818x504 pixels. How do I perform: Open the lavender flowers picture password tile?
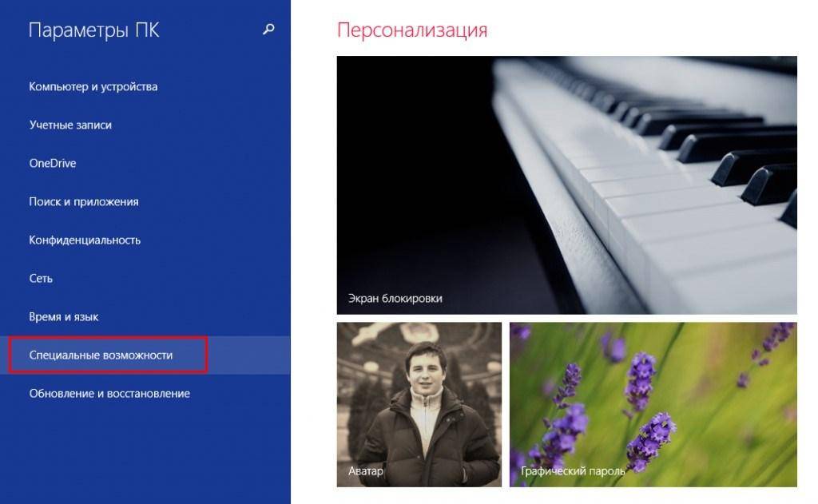click(x=653, y=404)
